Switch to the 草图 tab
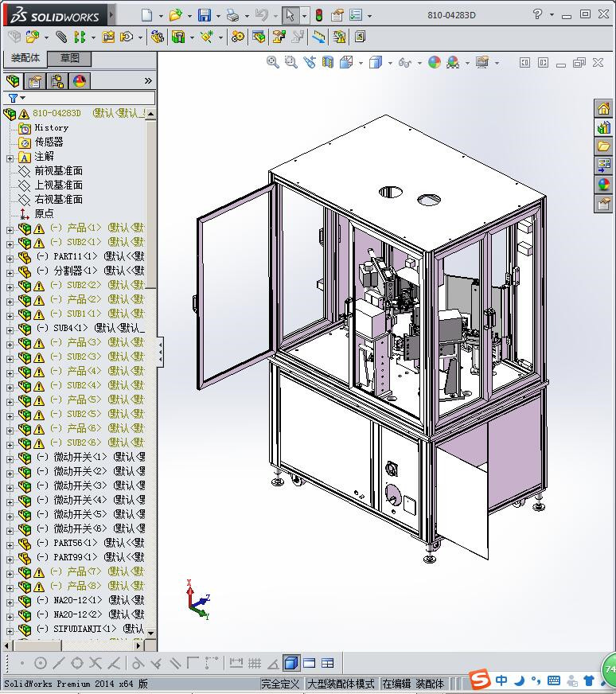616x694 pixels. click(x=69, y=58)
